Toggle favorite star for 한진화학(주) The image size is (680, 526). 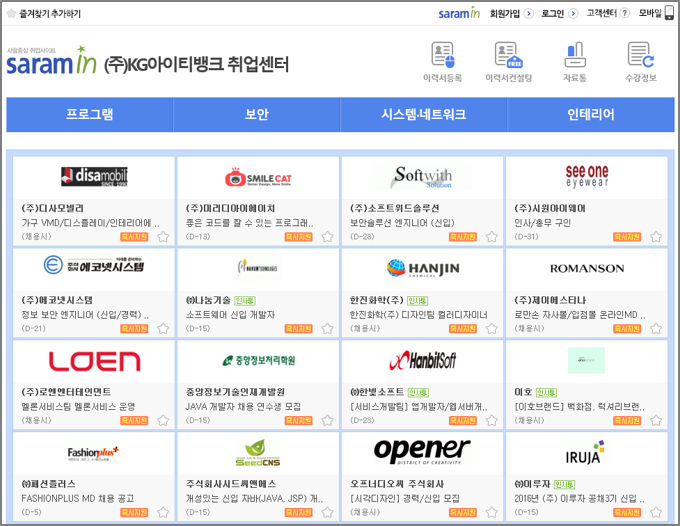[x=492, y=329]
